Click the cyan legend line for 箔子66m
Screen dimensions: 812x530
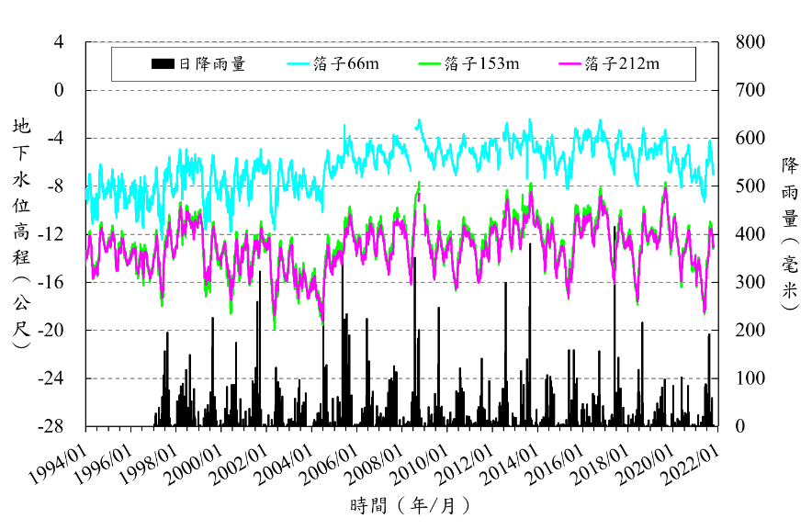point(299,64)
